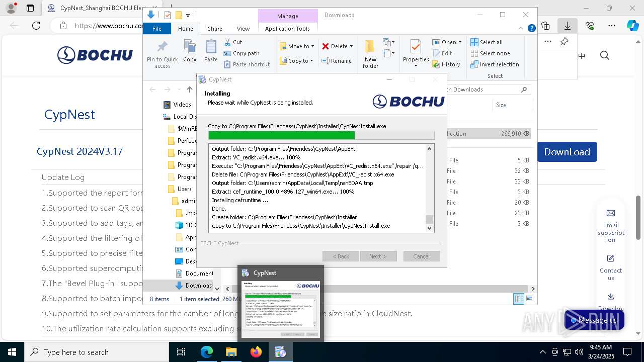The image size is (644, 362).
Task: Open File Explorer from taskbar
Action: click(x=231, y=352)
